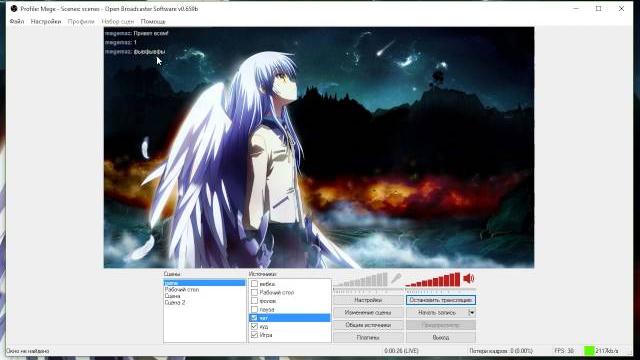This screenshot has height=360, width=640.
Task: Uncheck the Игра source checkbox
Action: 254,335
